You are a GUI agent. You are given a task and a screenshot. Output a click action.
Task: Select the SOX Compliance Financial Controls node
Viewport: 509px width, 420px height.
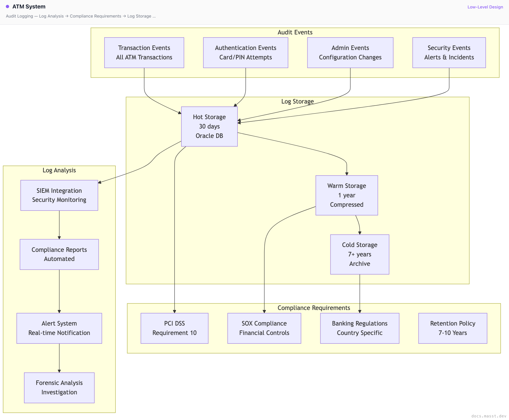tap(264, 328)
